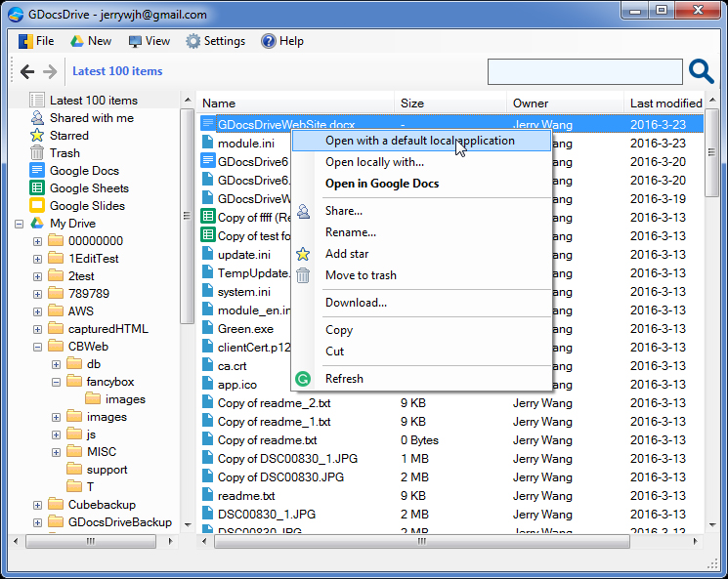Click the search magnifier icon
Image resolution: width=728 pixels, height=579 pixels.
(x=701, y=71)
